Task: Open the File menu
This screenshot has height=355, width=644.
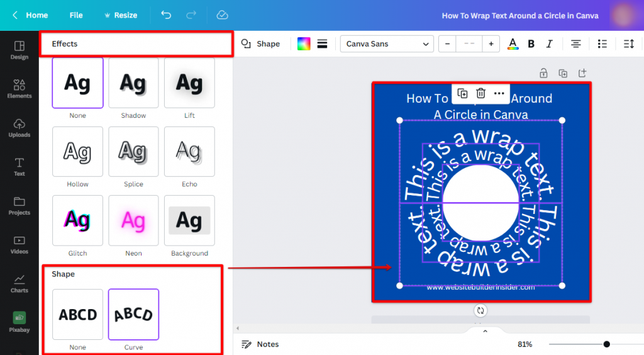Action: coord(76,15)
